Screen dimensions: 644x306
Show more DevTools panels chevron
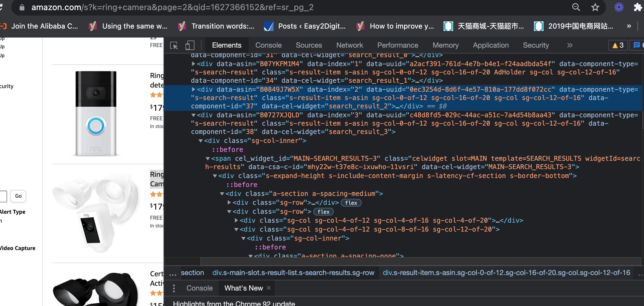pyautogui.click(x=570, y=45)
